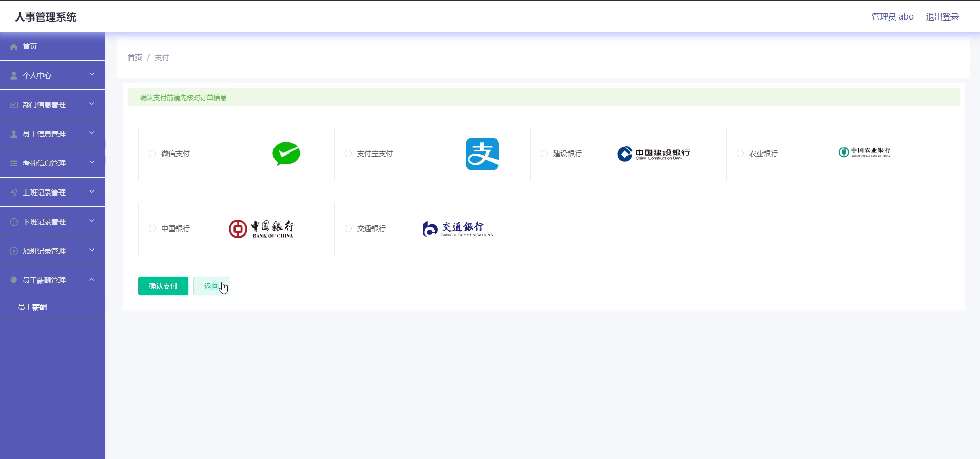Click the Bank of China logo
The width and height of the screenshot is (980, 459).
[262, 229]
